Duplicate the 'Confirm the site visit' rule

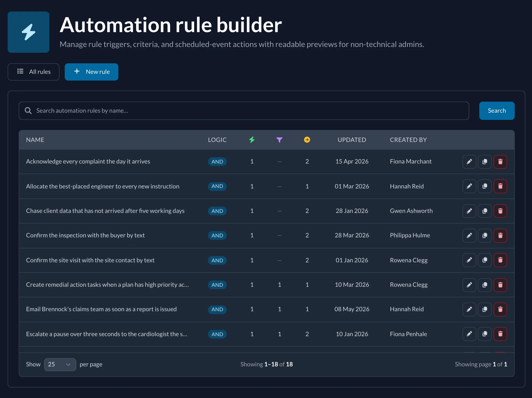485,260
